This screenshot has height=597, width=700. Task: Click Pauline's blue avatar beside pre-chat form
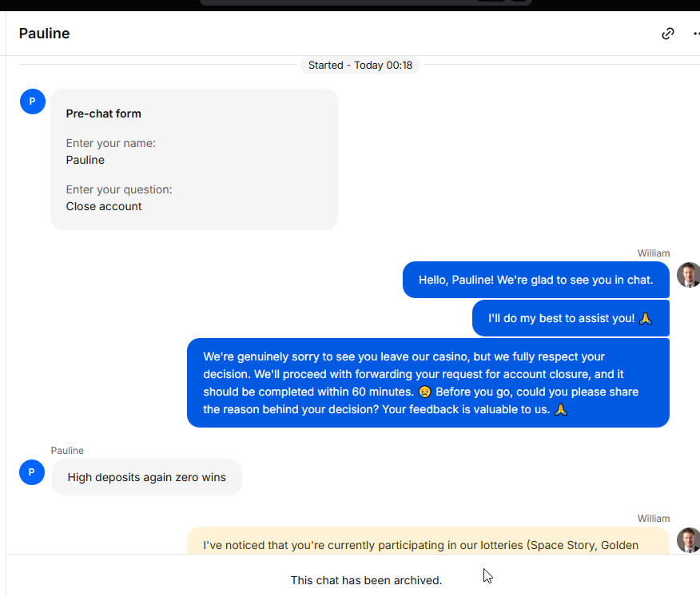point(33,101)
